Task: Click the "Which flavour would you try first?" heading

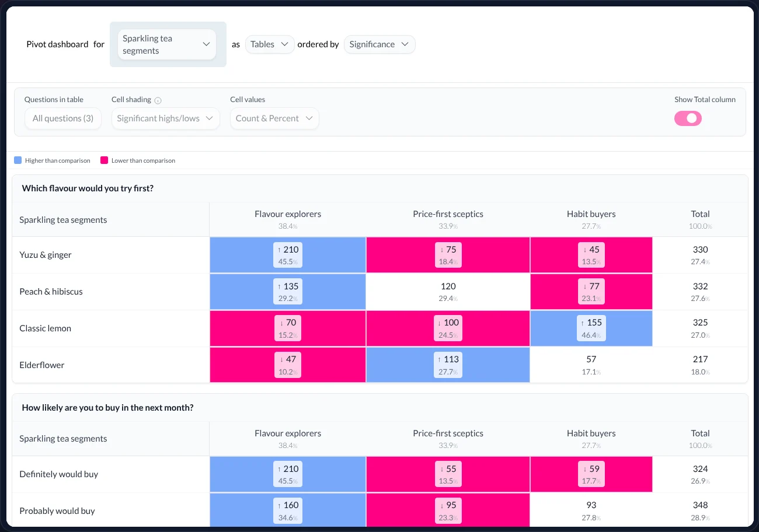Action: [x=88, y=188]
